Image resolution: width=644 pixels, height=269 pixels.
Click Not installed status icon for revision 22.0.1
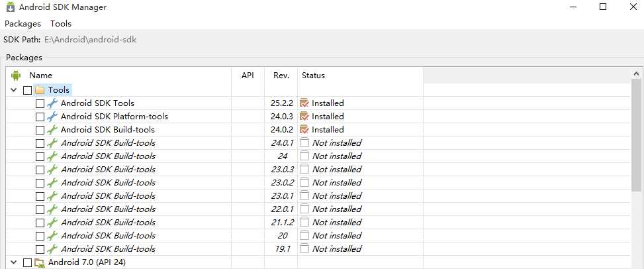pyautogui.click(x=304, y=209)
